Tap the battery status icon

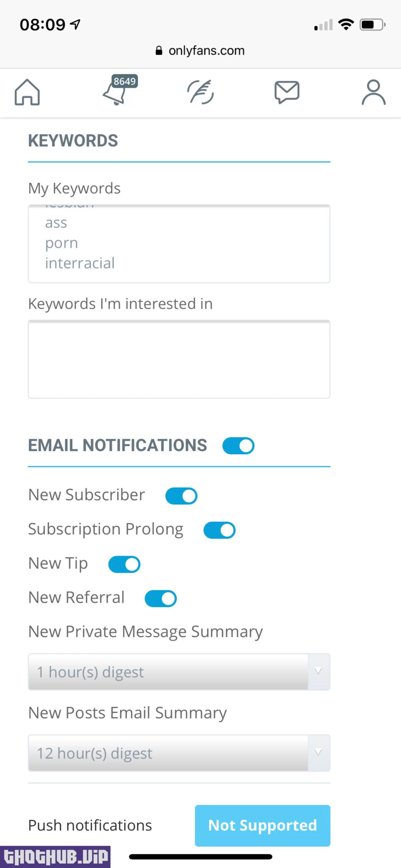372,25
